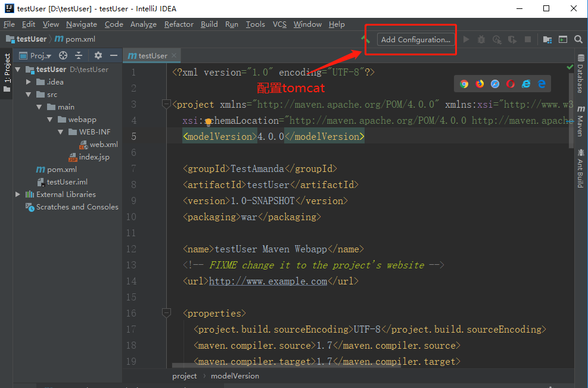
Task: Click the editor horizontal scrollbar
Action: pos(286,365)
